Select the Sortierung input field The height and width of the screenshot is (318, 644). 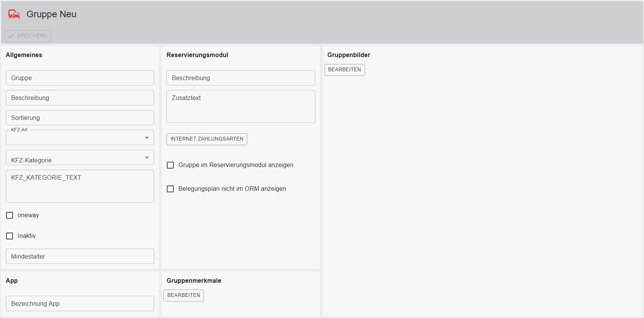(80, 118)
